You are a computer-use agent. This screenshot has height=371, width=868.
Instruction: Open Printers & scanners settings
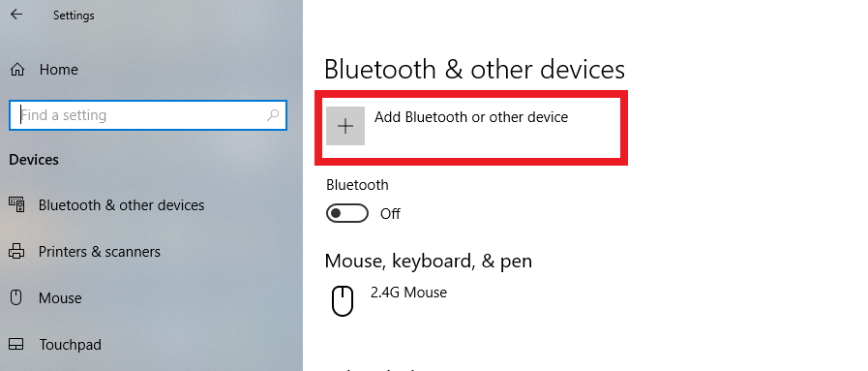tap(100, 252)
